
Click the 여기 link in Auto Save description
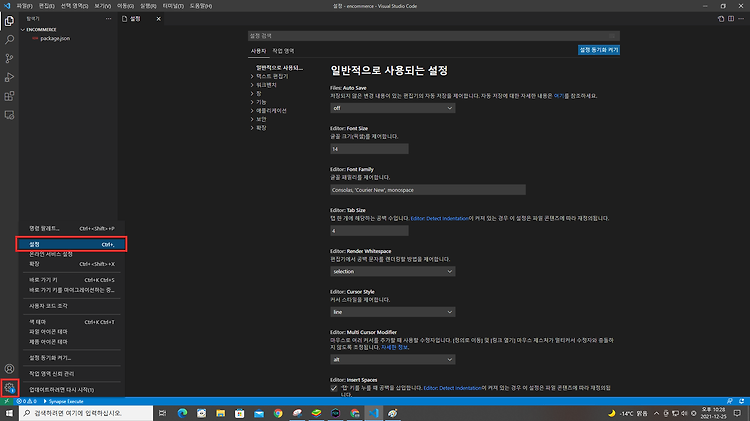point(559,96)
